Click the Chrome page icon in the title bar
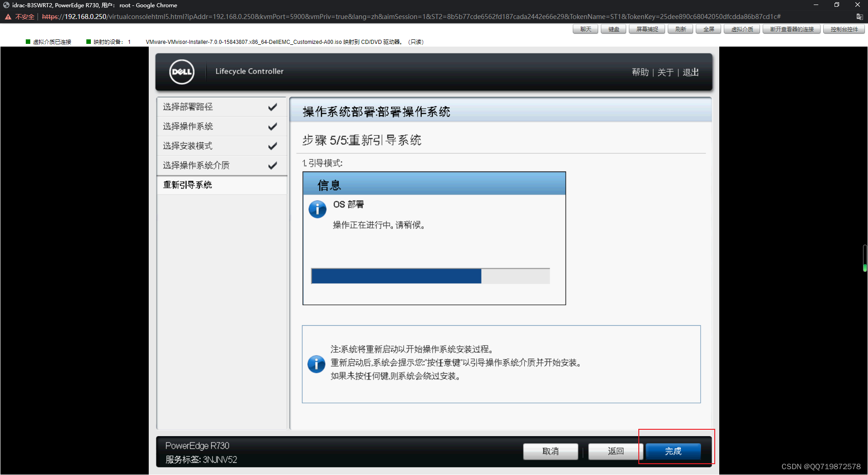This screenshot has width=868, height=475. pyautogui.click(x=6, y=5)
